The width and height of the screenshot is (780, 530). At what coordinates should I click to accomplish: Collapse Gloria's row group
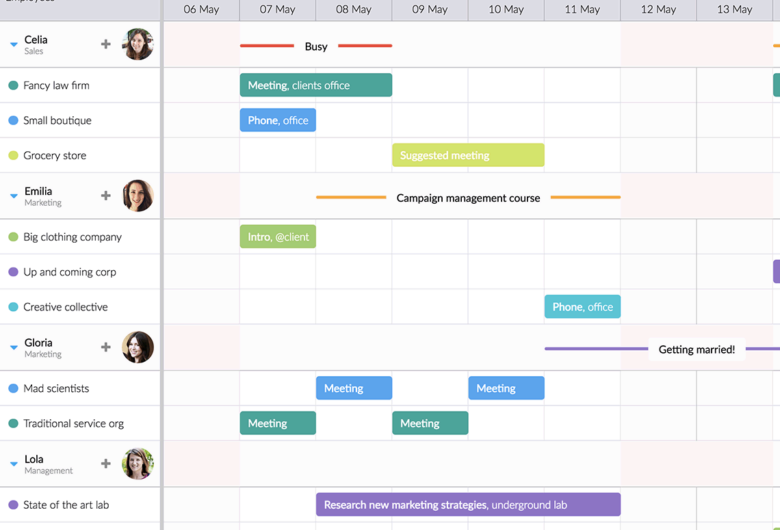(x=14, y=347)
